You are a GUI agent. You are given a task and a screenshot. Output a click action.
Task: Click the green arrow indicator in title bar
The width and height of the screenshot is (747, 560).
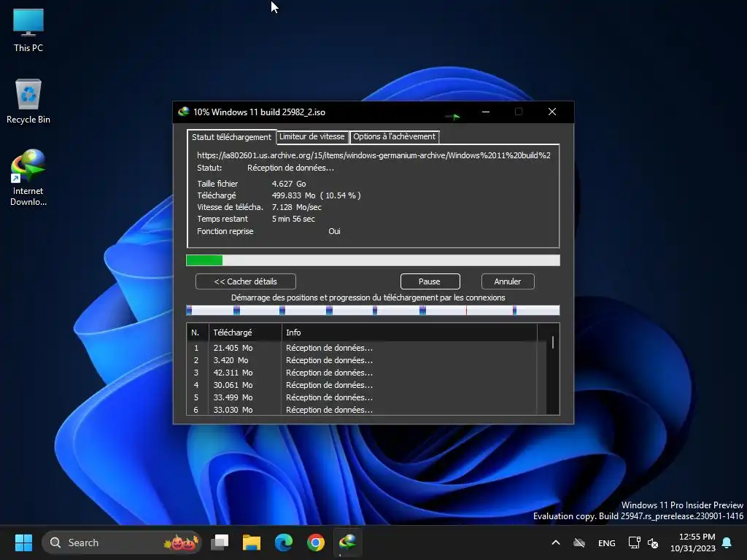coord(452,116)
